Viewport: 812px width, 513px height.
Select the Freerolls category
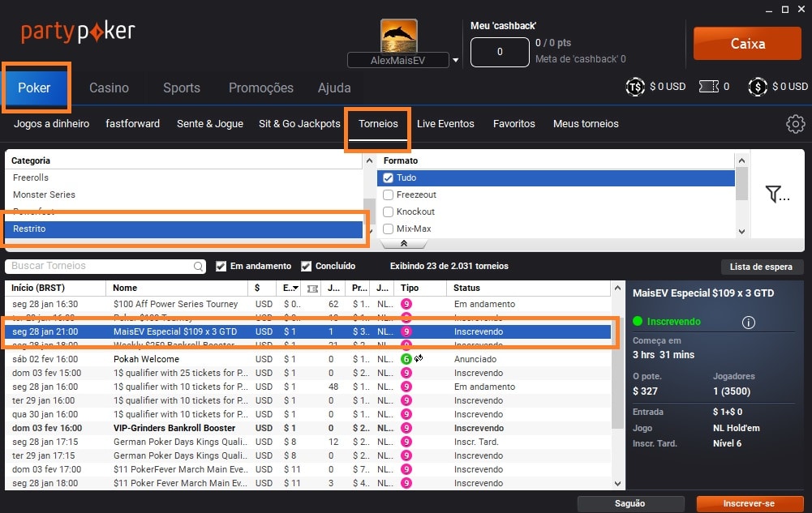point(184,178)
